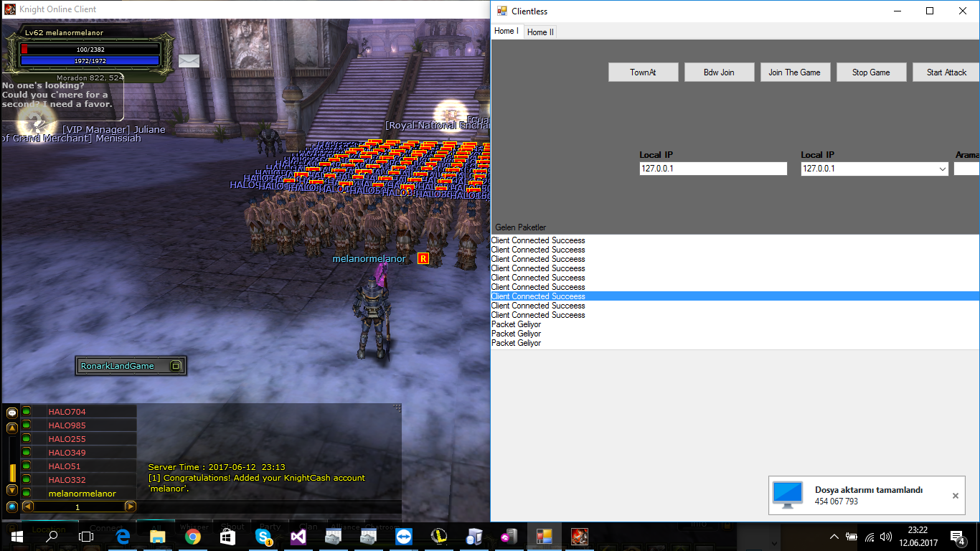Image resolution: width=980 pixels, height=551 pixels.
Task: Click the green indicator next to HALO985
Action: click(x=27, y=425)
